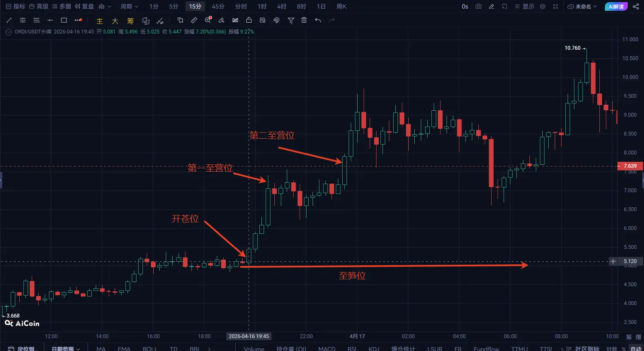Open more drawing tools menu
The height and width of the screenshot is (351, 644).
(78, 20)
